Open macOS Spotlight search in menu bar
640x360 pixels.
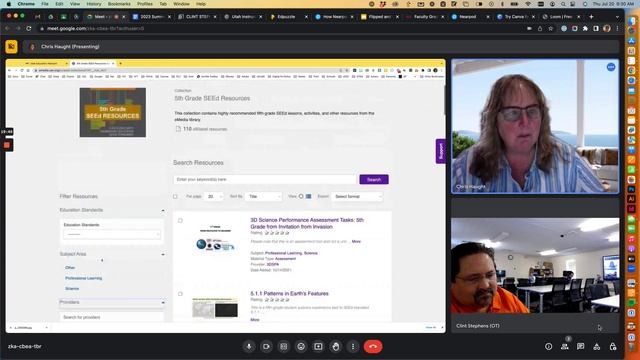point(563,4)
